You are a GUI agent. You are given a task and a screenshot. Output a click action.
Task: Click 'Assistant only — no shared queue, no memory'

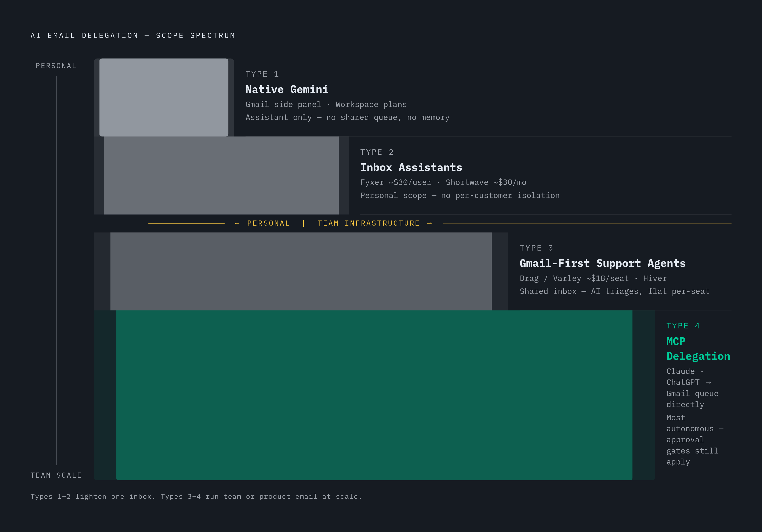348,117
